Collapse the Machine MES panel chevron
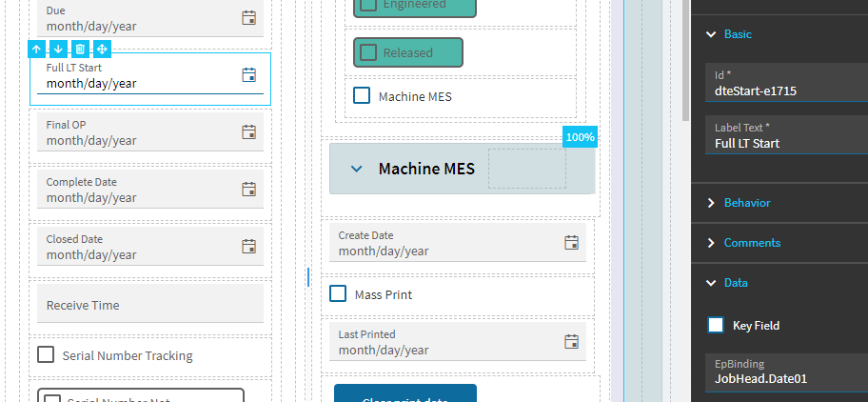Screen dimensions: 868x402 click(357, 169)
